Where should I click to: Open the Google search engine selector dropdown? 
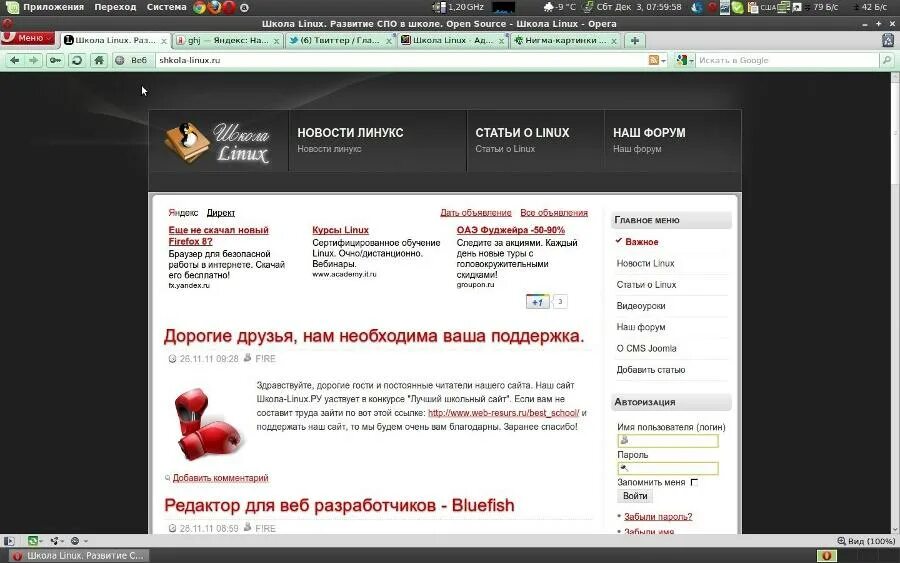(x=684, y=60)
